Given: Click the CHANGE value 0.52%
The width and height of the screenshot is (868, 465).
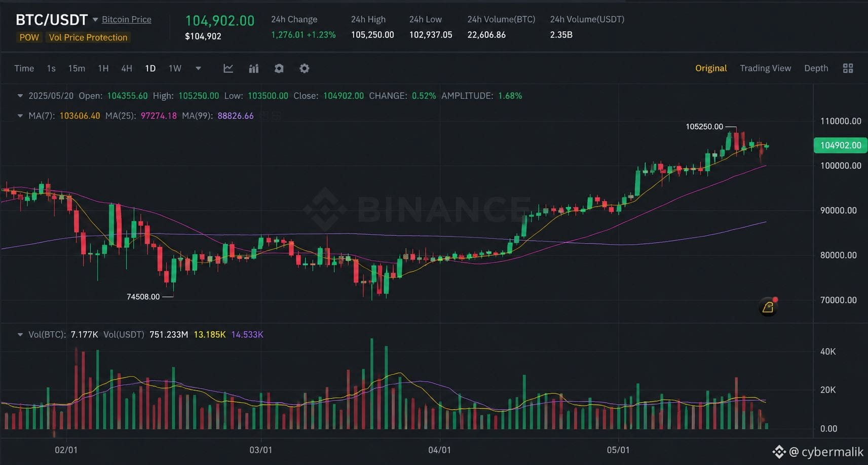Looking at the screenshot, I should (x=424, y=96).
